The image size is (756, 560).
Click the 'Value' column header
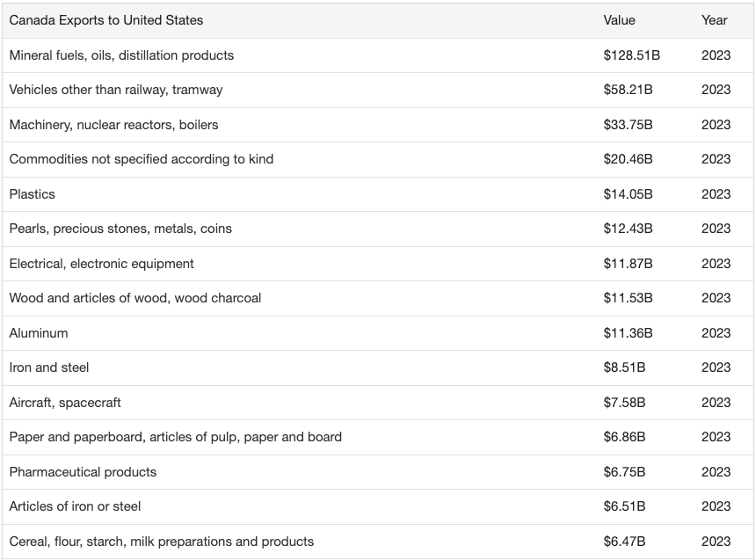tap(619, 20)
